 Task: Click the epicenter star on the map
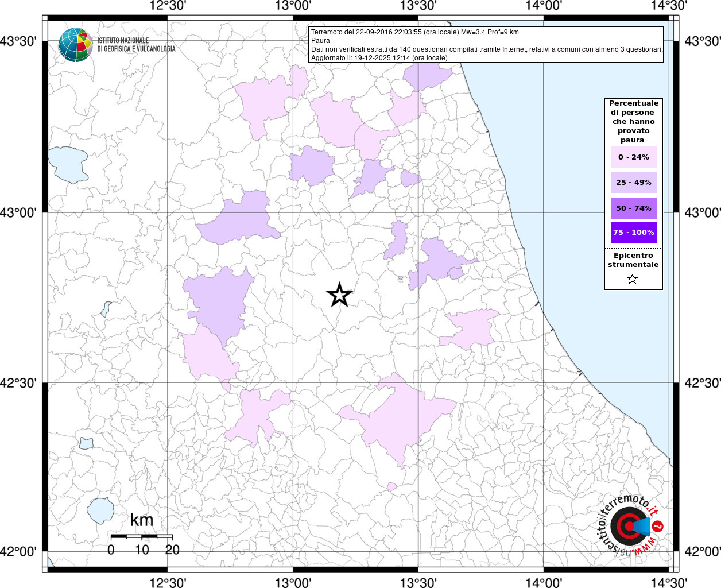[x=339, y=295]
